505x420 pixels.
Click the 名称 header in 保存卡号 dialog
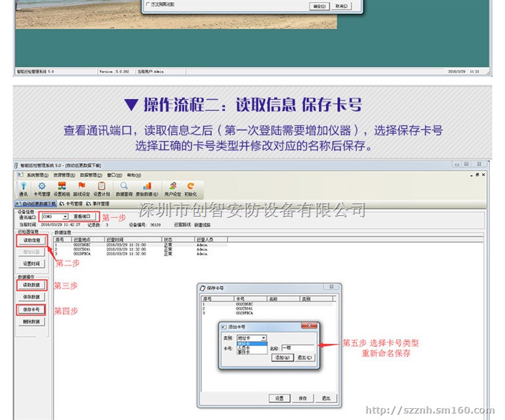click(284, 299)
